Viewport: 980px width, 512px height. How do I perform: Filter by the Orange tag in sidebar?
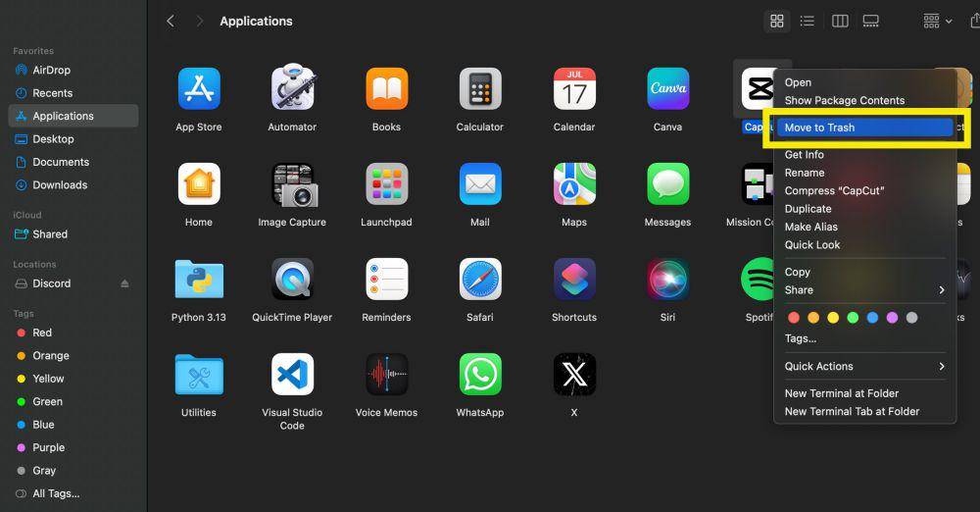tap(73, 355)
